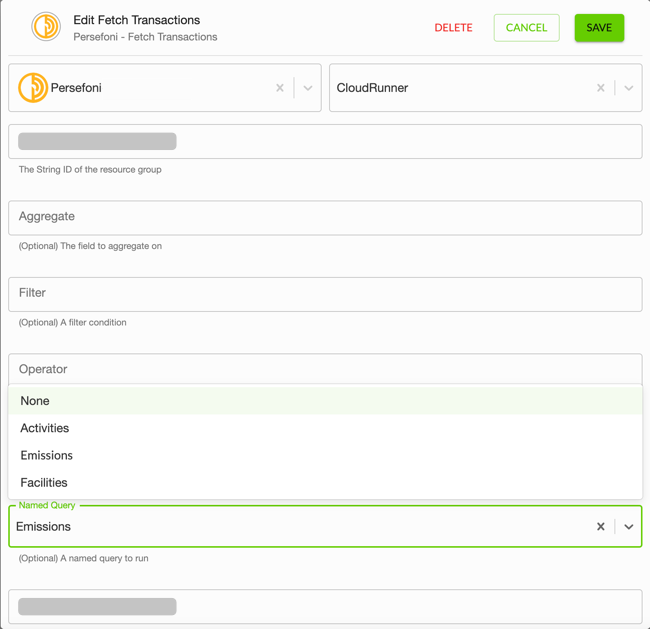
Task: Click the 'Persefoni - Fetch Transactions' subtitle
Action: pos(145,37)
